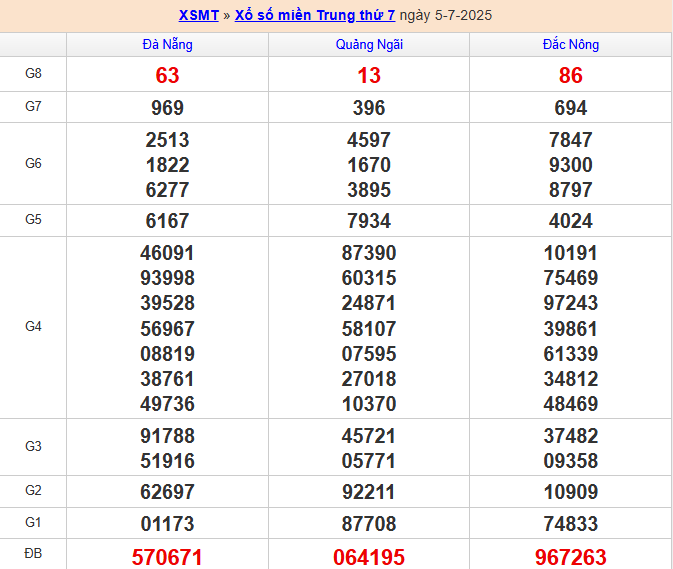Click G4 number 46091
The image size is (673, 569).
point(167,253)
